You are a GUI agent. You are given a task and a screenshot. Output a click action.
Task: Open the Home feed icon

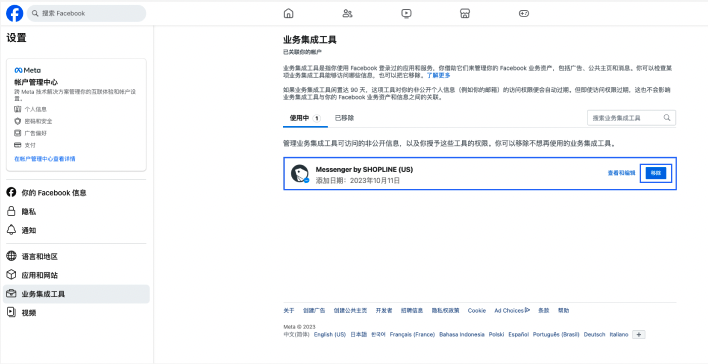point(289,14)
